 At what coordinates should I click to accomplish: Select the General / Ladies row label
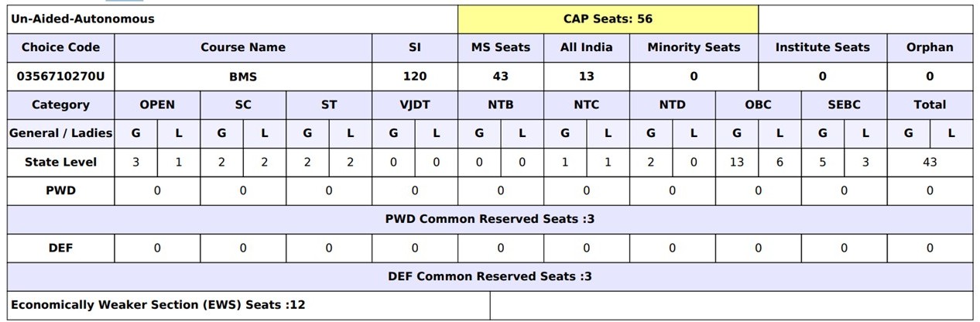pyautogui.click(x=60, y=133)
